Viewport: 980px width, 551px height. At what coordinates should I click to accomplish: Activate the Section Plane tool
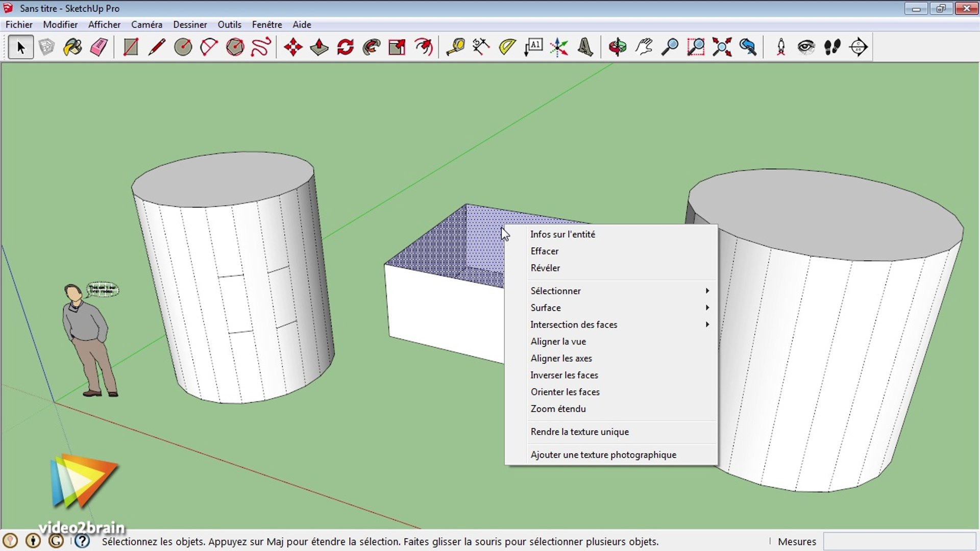859,47
